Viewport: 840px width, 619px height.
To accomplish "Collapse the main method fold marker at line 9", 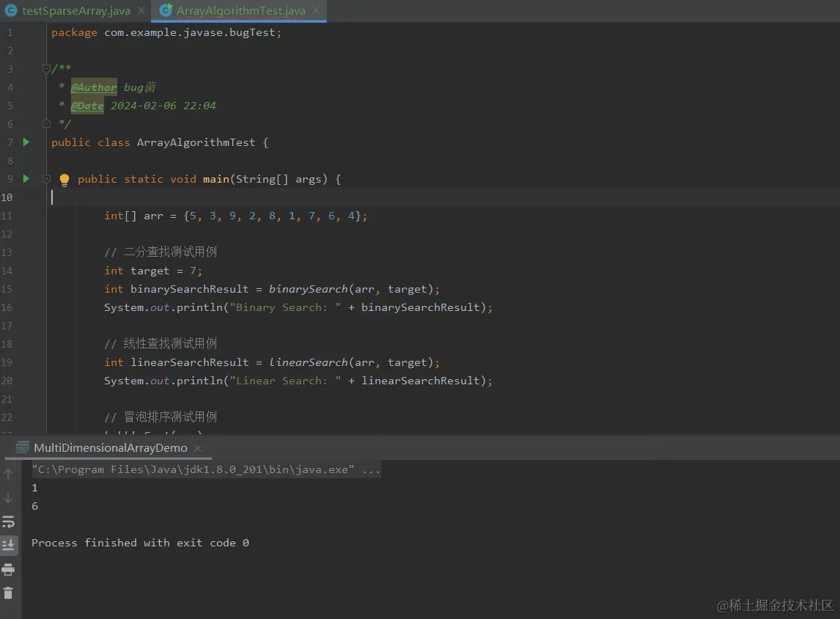I will pos(47,179).
